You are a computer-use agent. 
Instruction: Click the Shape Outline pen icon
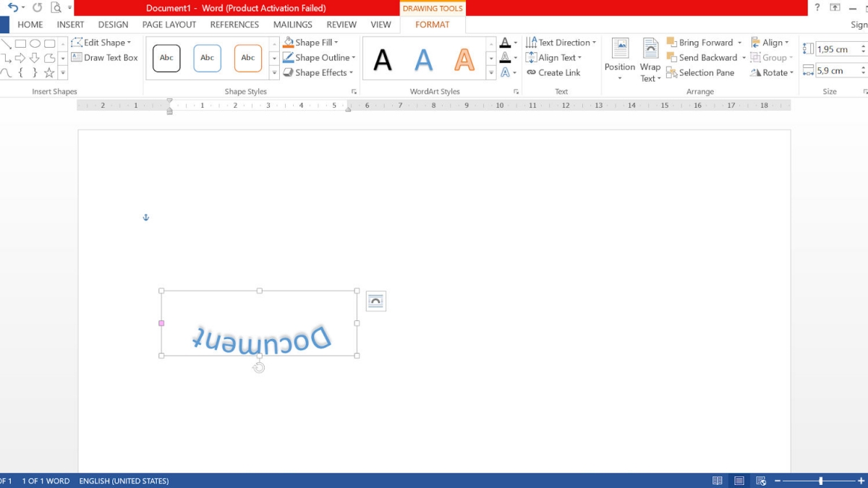(x=289, y=58)
